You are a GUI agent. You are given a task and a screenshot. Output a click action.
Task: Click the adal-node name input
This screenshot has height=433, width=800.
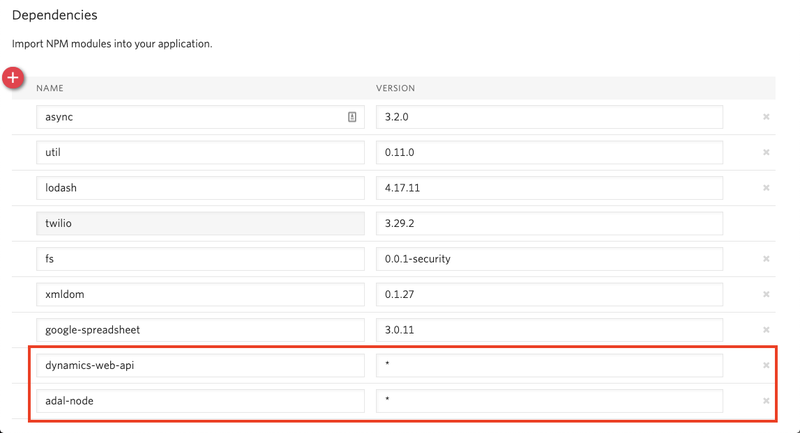click(x=200, y=401)
